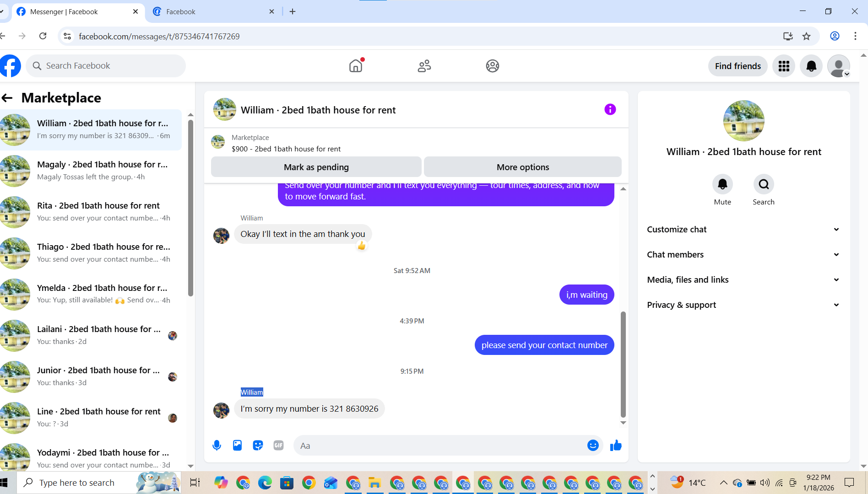Search in conversation using magnifier icon
The height and width of the screenshot is (494, 868).
coord(764,184)
